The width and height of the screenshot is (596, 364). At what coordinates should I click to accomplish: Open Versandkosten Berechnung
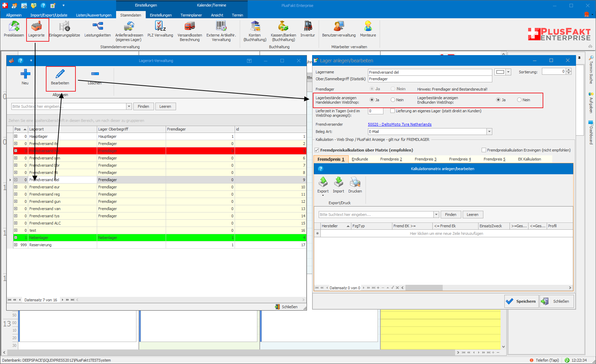(190, 31)
